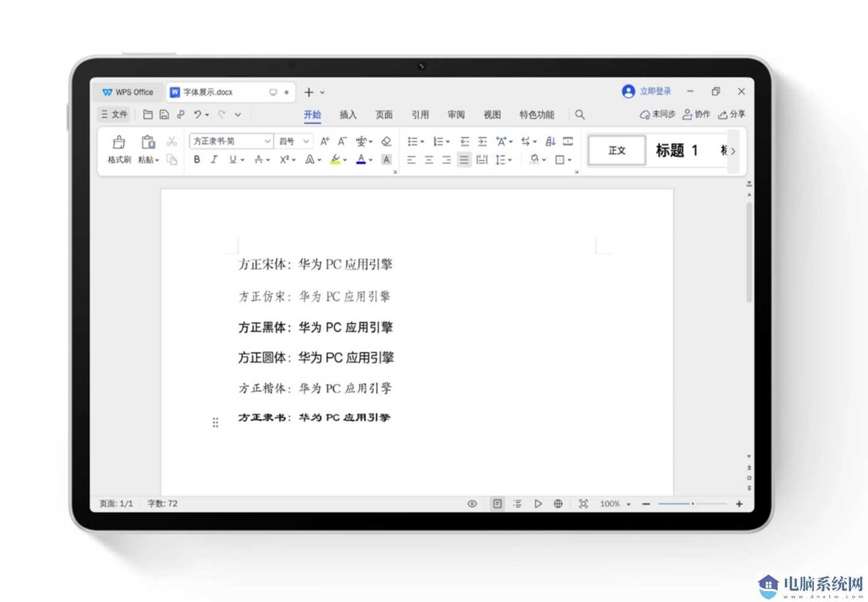The height and width of the screenshot is (602, 868).
Task: Switch to the 引用 tab
Action: click(420, 114)
